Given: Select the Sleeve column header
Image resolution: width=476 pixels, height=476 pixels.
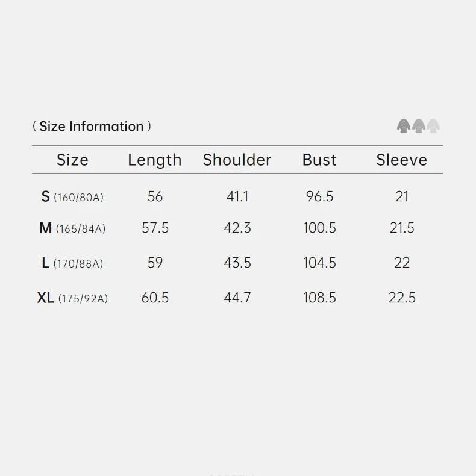Looking at the screenshot, I should 401,160.
